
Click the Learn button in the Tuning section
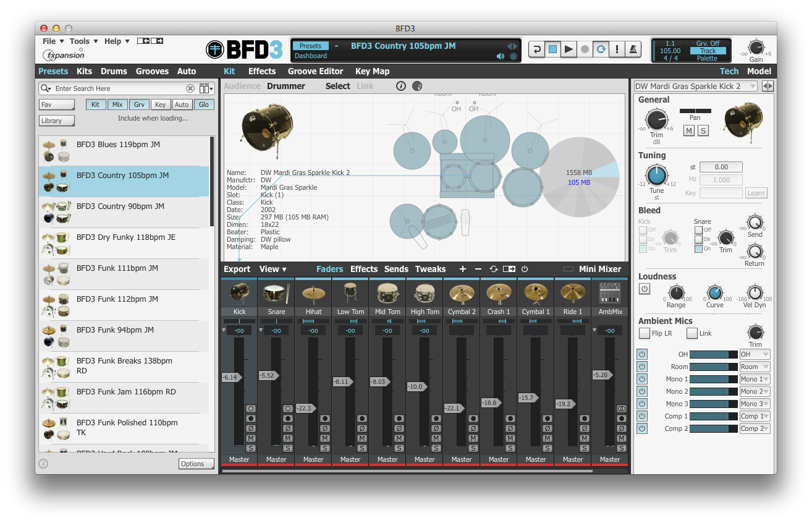click(756, 193)
